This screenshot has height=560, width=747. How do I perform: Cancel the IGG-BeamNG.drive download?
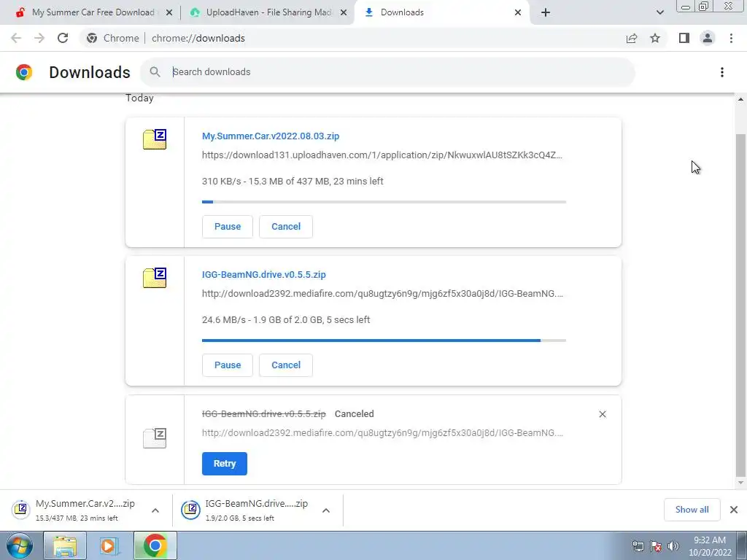click(x=286, y=365)
